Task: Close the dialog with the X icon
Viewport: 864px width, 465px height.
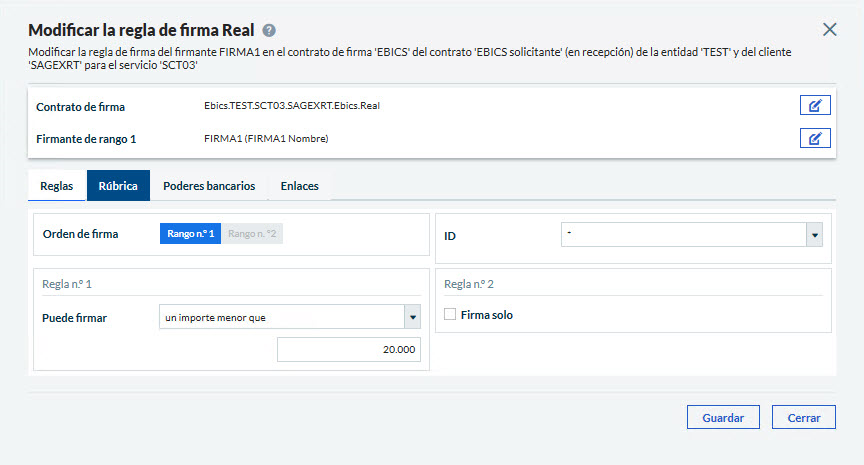Action: pos(829,29)
